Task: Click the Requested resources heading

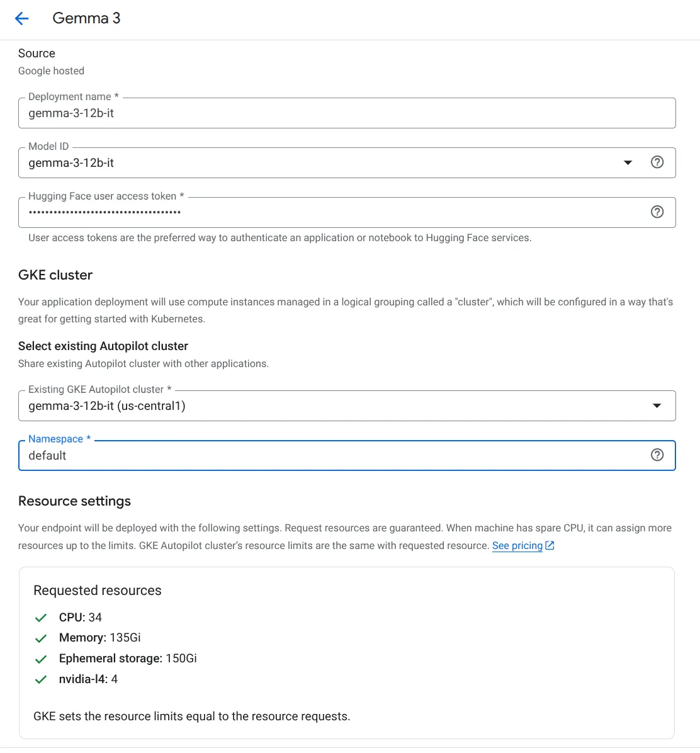Action: [98, 590]
